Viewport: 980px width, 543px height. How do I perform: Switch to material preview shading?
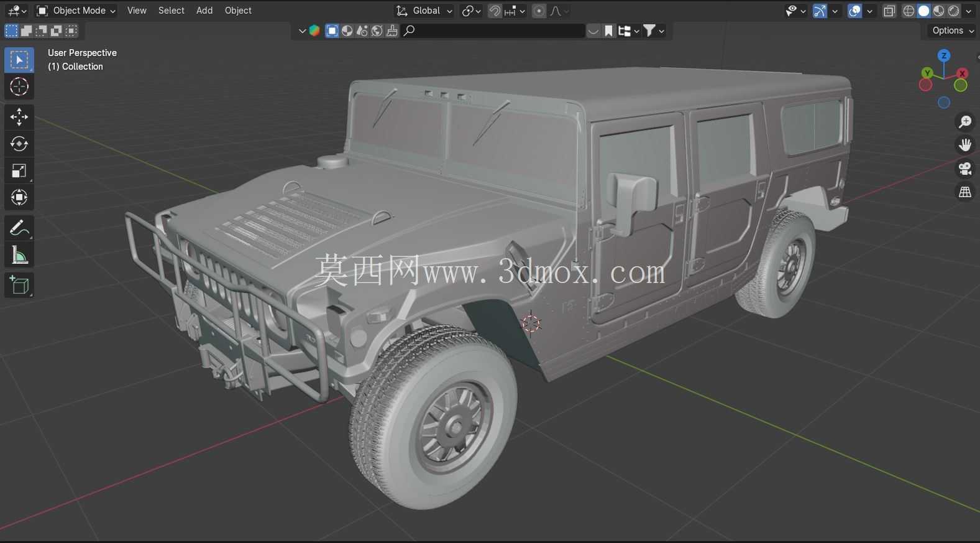click(938, 11)
